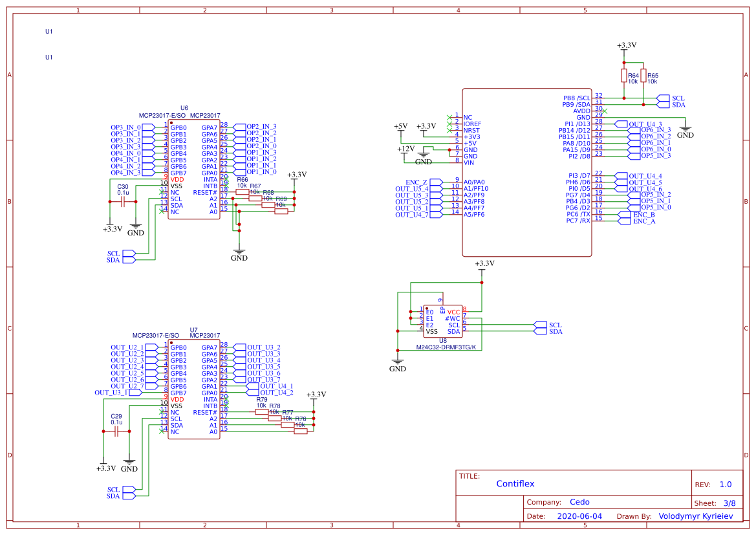This screenshot has height=535, width=756.
Task: Select the U6 MCP23017 component symbol
Action: [193, 168]
